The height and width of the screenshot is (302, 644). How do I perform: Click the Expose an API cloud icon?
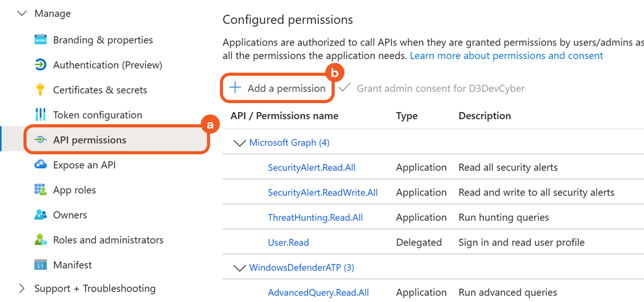pyautogui.click(x=41, y=164)
